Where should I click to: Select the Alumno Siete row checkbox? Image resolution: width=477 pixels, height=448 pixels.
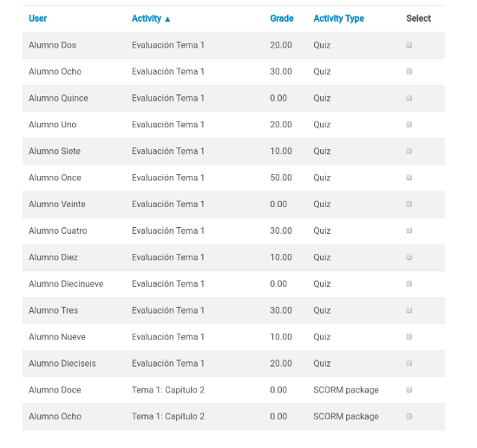click(409, 151)
